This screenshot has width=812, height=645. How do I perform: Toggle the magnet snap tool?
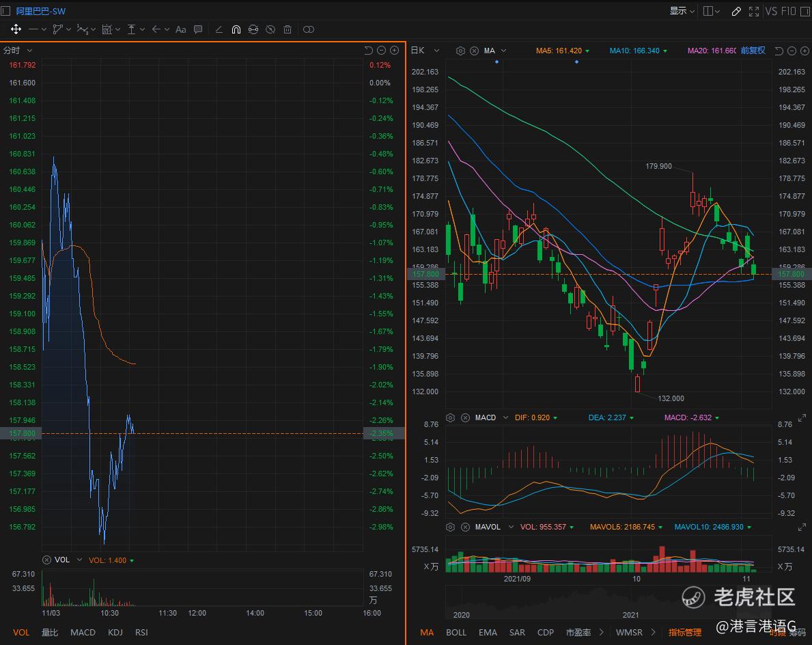click(x=236, y=29)
